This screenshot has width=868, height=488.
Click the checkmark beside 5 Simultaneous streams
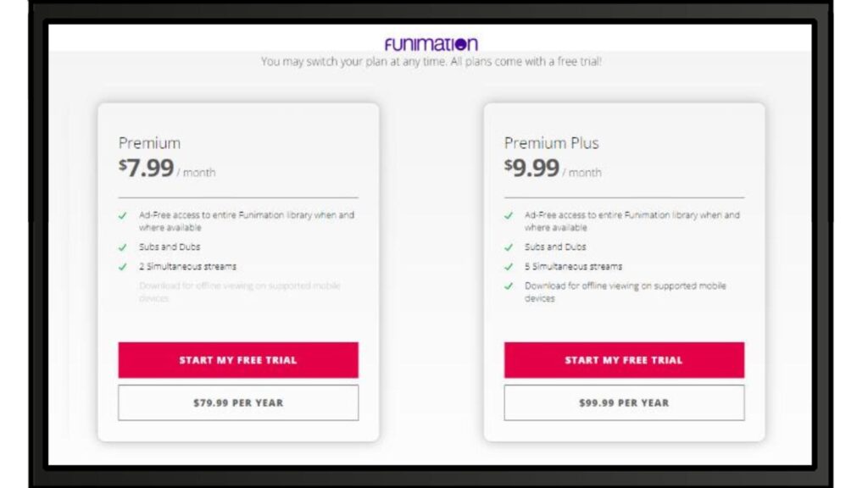[509, 266]
